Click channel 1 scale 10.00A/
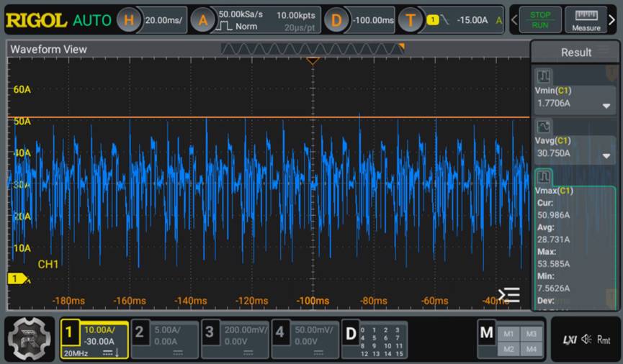The width and height of the screenshot is (623, 364). pos(99,330)
